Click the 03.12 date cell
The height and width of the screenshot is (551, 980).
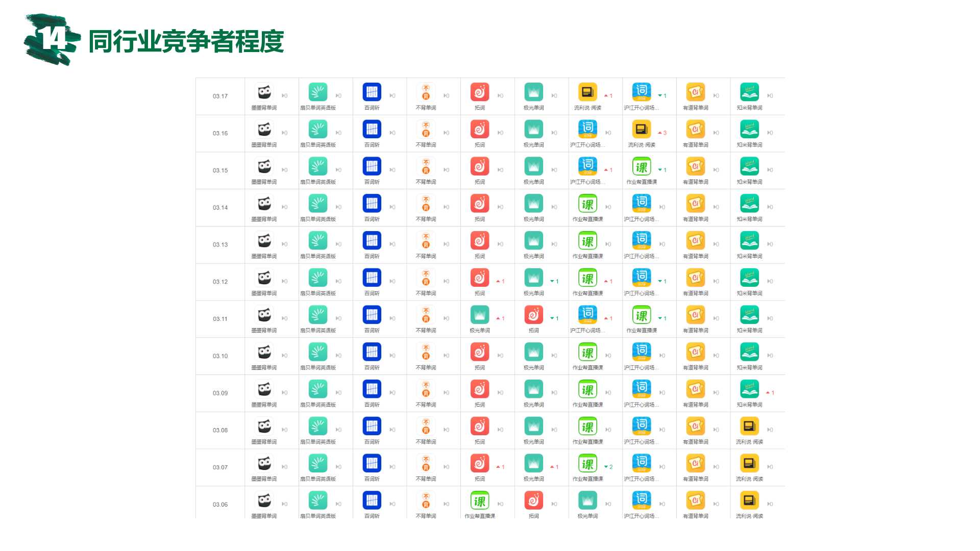[x=220, y=282]
